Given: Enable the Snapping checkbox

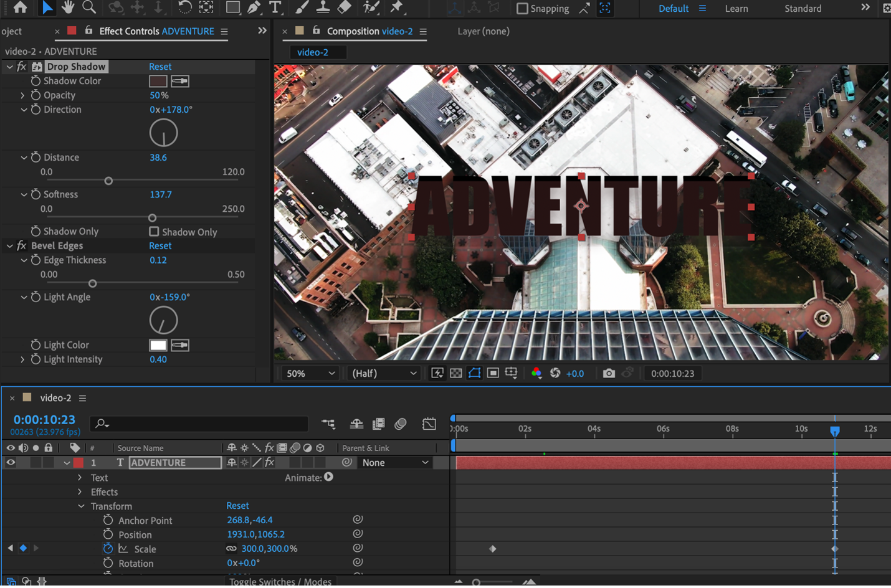Looking at the screenshot, I should tap(522, 8).
